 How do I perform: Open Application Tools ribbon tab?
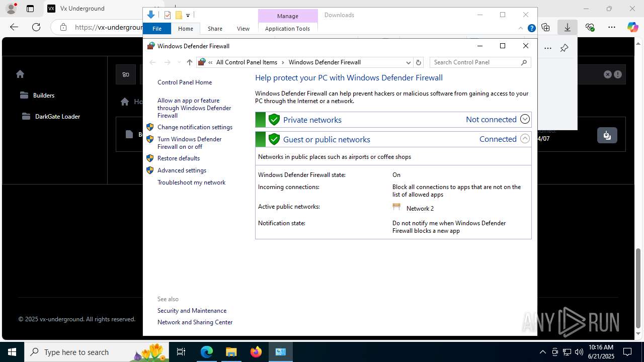tap(287, 29)
